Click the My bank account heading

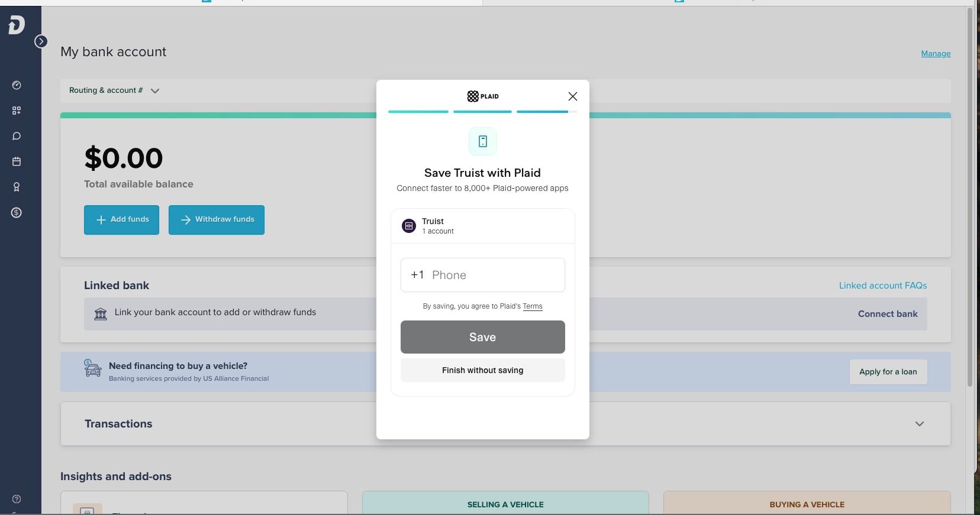[x=113, y=52]
